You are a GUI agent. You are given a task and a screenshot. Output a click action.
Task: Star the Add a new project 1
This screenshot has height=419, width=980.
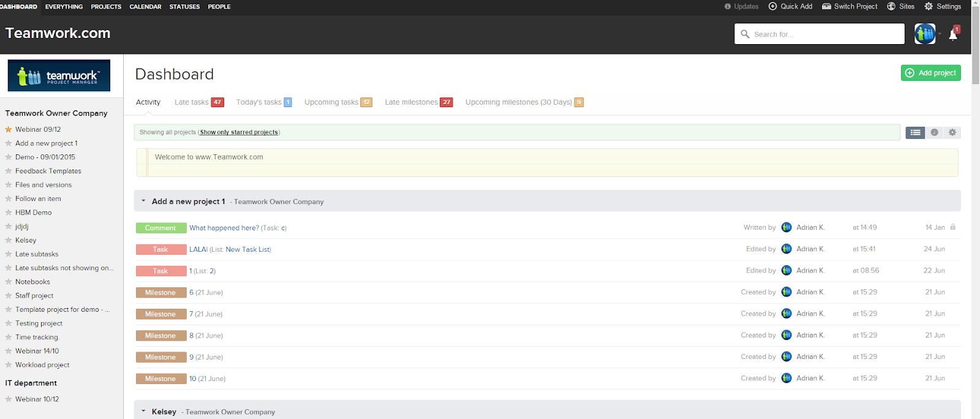9,143
